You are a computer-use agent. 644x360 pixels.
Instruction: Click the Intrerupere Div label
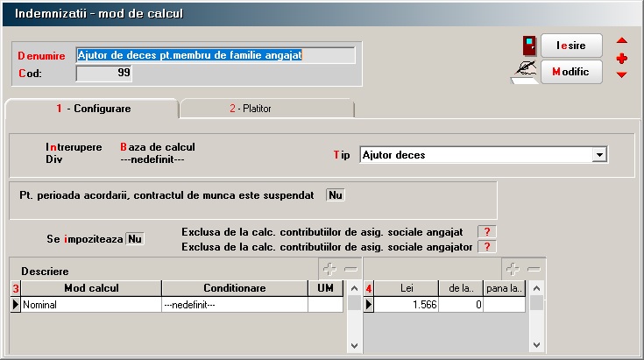74,153
